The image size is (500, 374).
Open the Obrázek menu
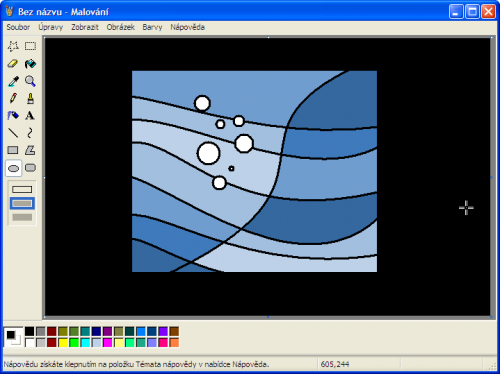pyautogui.click(x=121, y=27)
